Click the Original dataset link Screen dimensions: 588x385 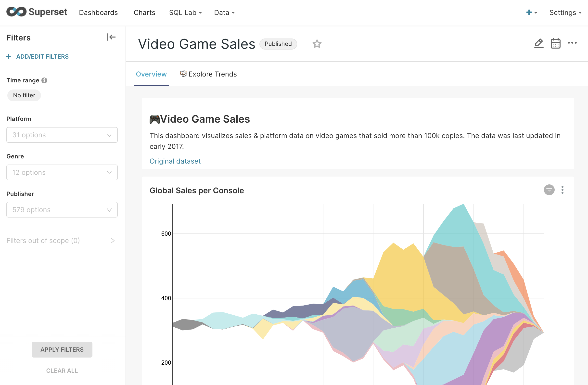coord(175,161)
